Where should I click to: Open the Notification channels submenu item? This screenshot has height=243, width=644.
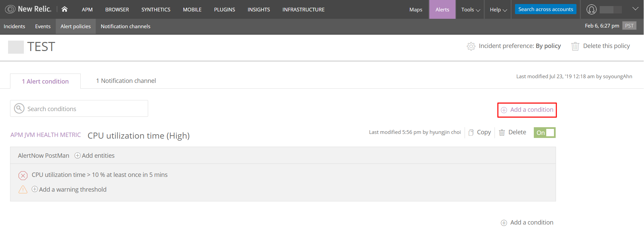click(x=125, y=27)
